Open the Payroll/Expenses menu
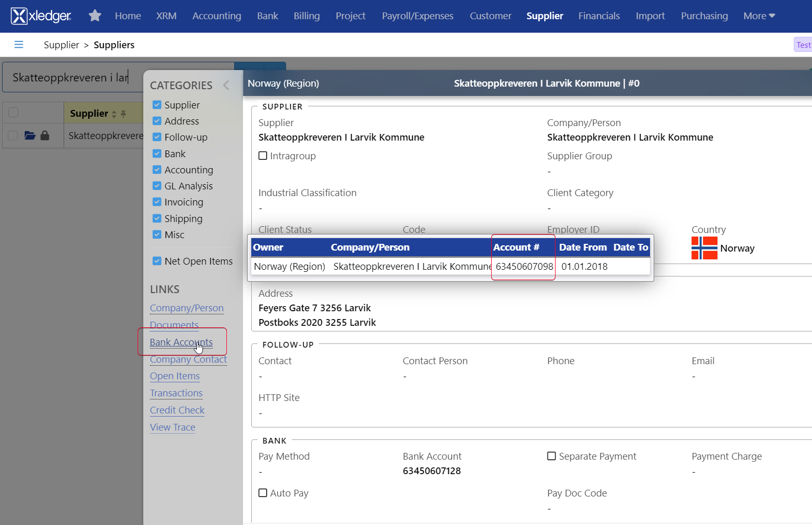This screenshot has height=525, width=812. (x=417, y=16)
